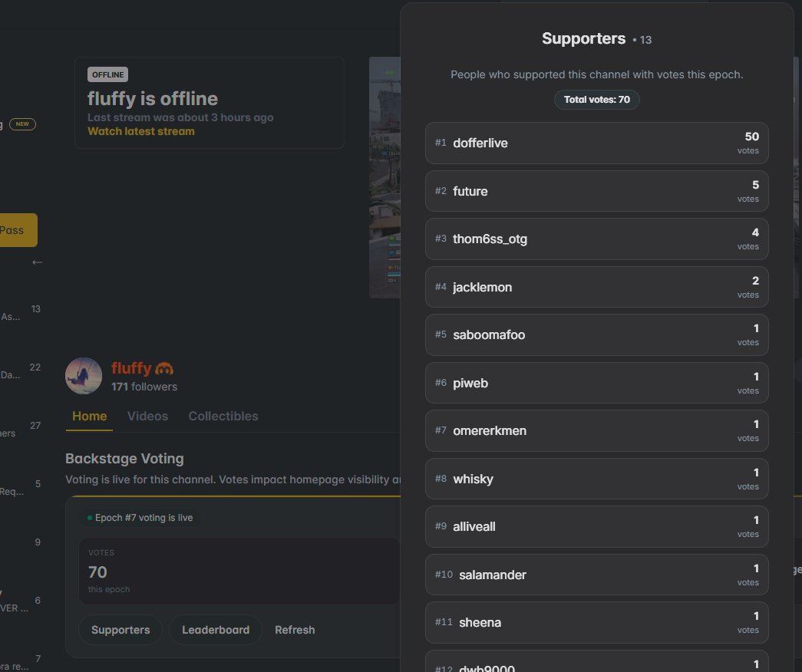Click the stream preview thumbnail

click(x=384, y=178)
